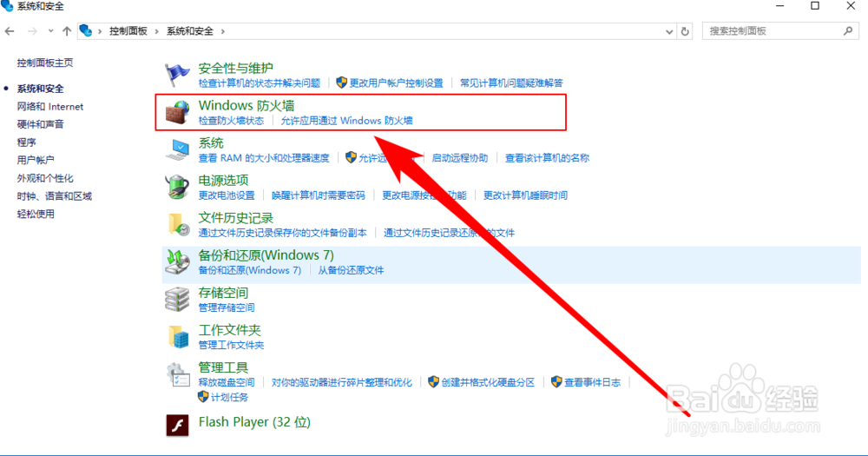Click the refresh button in address bar

[x=685, y=31]
